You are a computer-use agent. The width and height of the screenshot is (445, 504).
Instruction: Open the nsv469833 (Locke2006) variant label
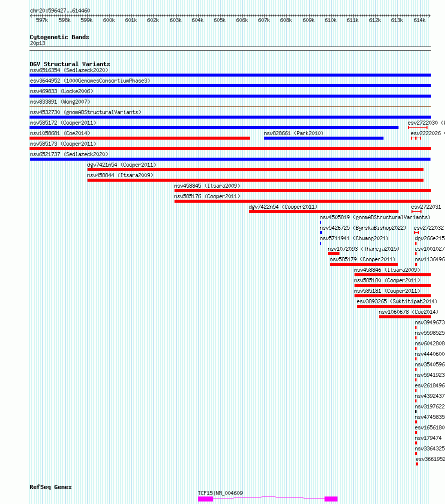coord(61,91)
